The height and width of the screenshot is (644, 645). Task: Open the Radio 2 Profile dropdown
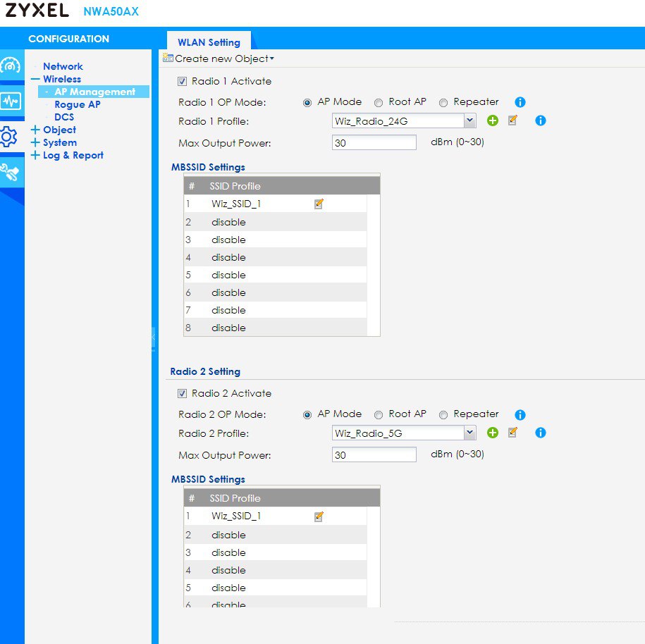pos(469,433)
